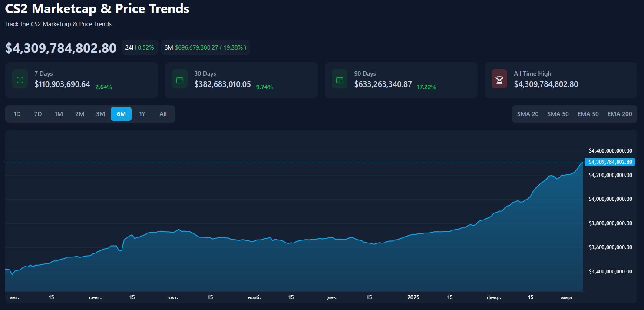Click the 'Track the CS2 Marketcap' subtitle
This screenshot has width=644, height=310.
59,24
